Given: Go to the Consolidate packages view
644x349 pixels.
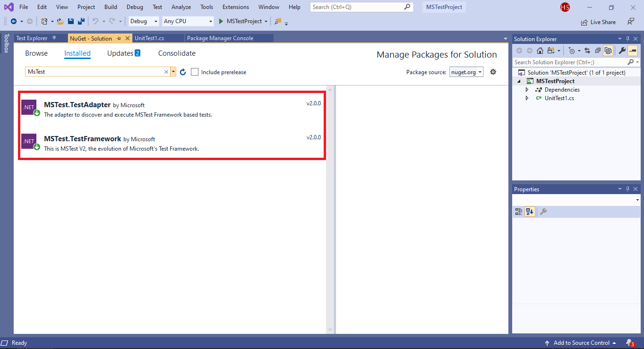Looking at the screenshot, I should click(177, 53).
